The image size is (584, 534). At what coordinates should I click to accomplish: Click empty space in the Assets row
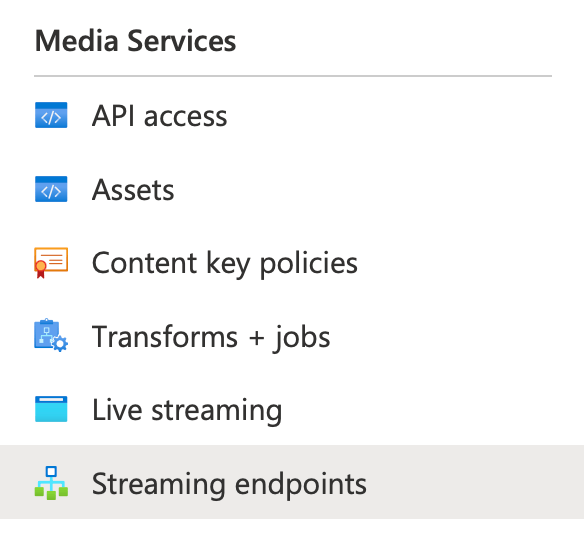(x=372, y=189)
